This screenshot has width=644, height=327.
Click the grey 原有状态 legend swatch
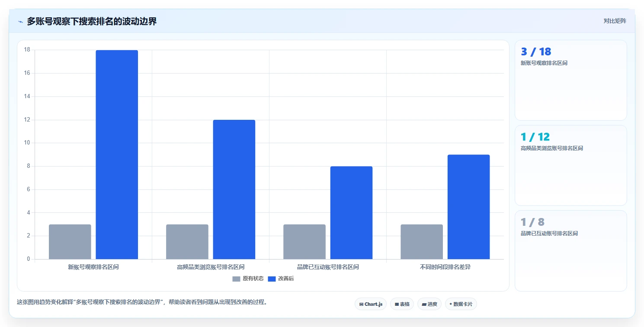(x=236, y=279)
